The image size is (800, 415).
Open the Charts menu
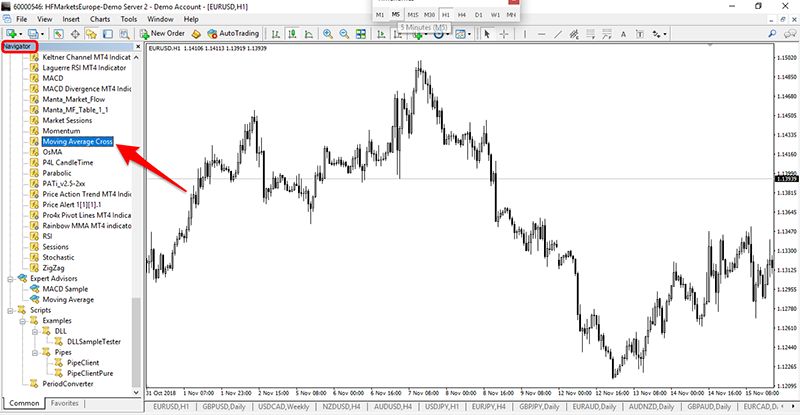pyautogui.click(x=100, y=19)
